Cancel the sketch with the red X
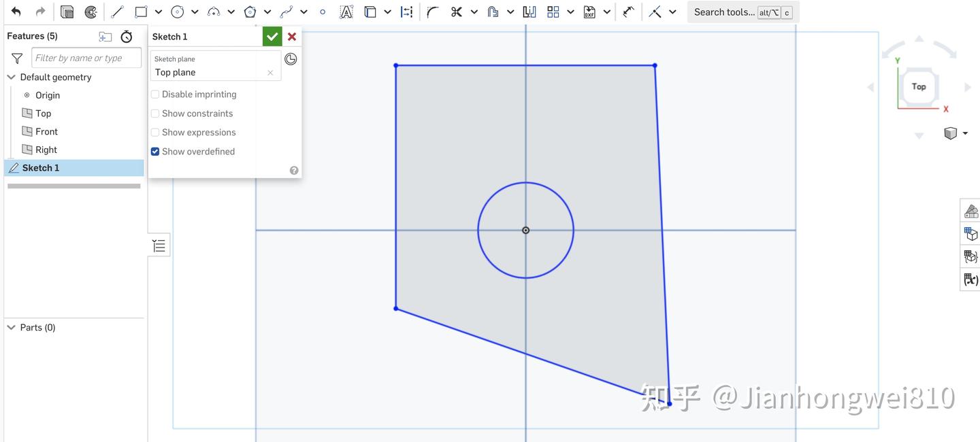This screenshot has width=980, height=442. [x=291, y=36]
